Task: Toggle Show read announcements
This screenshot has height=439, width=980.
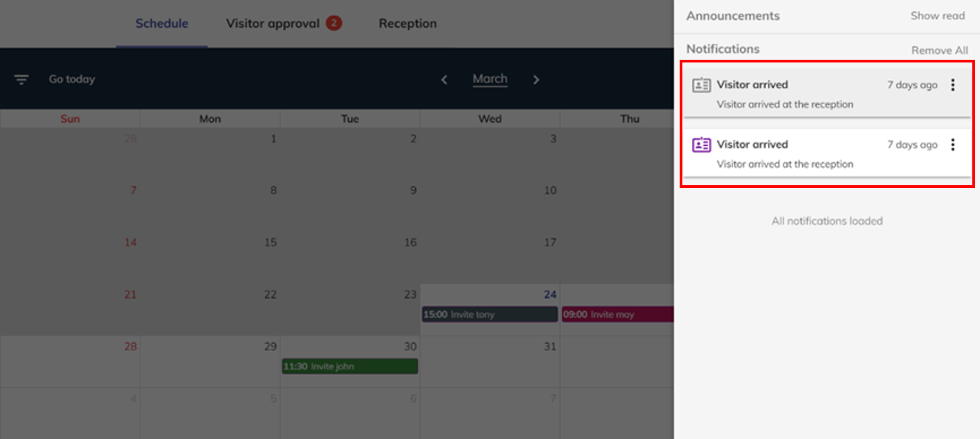Action: pos(937,16)
